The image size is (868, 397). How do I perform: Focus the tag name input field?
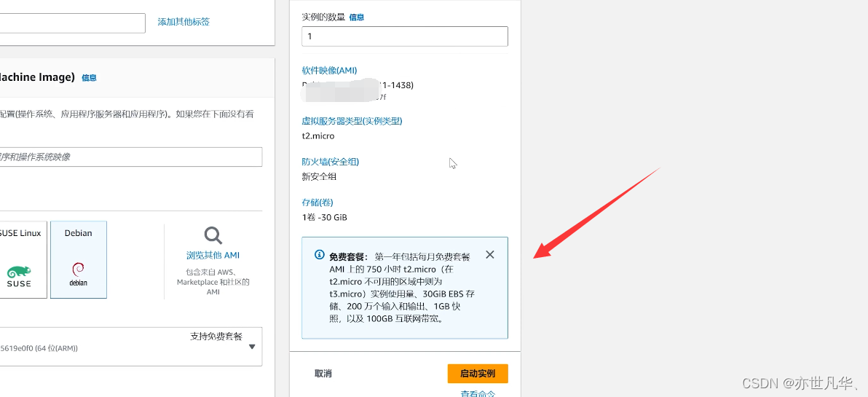tap(72, 23)
